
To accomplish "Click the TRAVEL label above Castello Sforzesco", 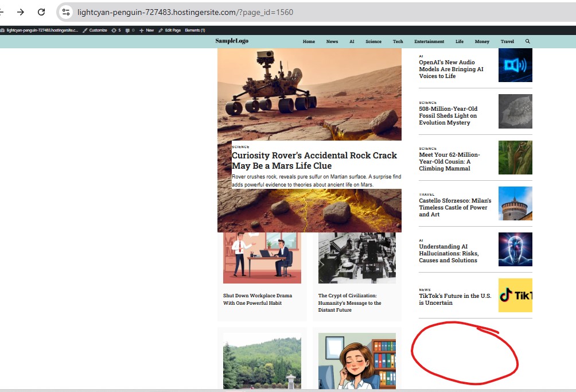I will pos(427,195).
